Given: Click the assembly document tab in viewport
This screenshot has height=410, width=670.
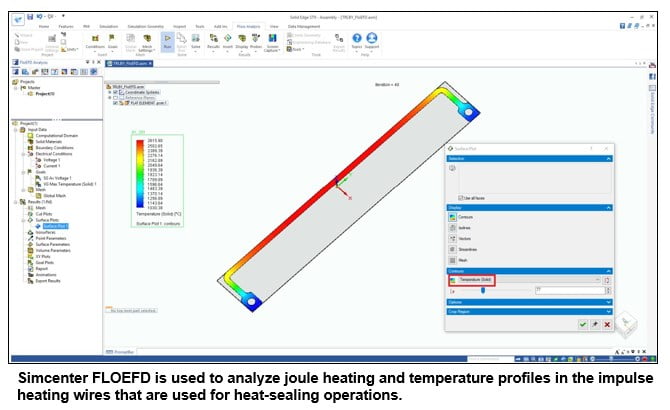Looking at the screenshot, I should [x=129, y=63].
